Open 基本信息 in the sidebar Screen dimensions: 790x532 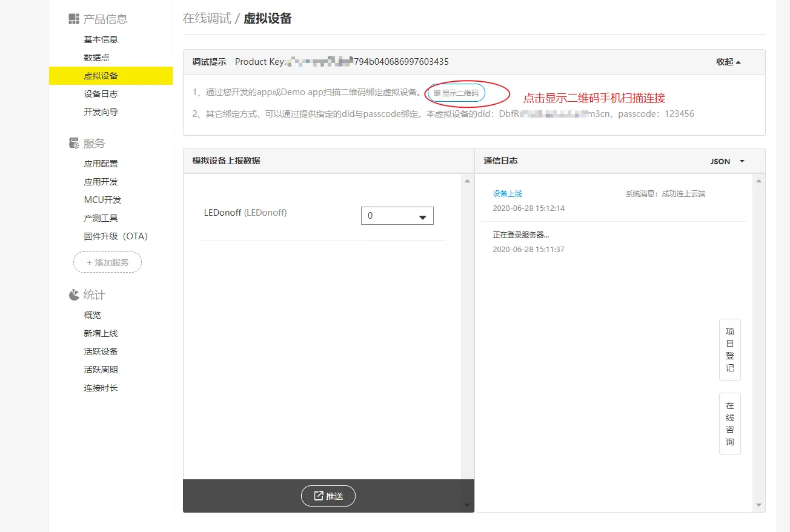point(101,39)
